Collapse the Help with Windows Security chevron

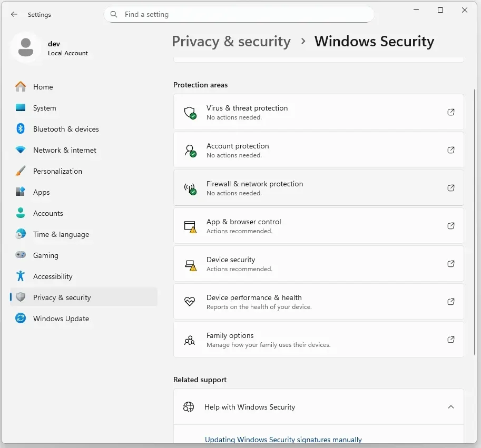pyautogui.click(x=451, y=407)
